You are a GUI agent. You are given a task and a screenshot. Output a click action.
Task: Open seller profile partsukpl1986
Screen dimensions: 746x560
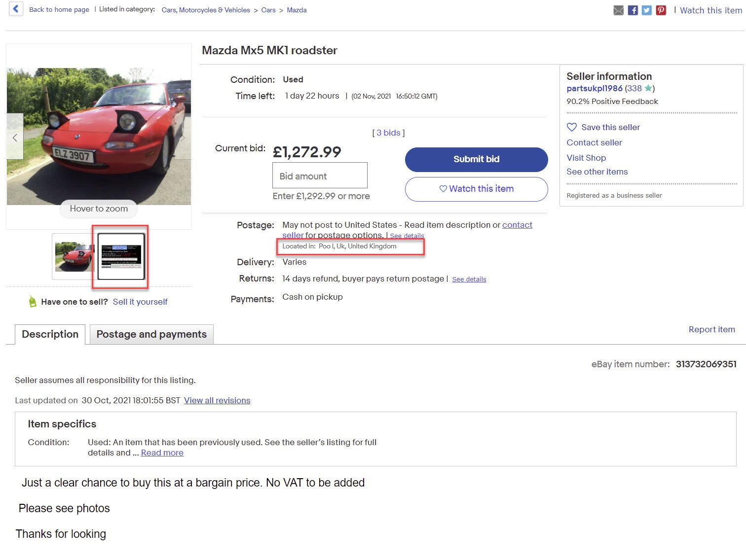click(x=595, y=88)
